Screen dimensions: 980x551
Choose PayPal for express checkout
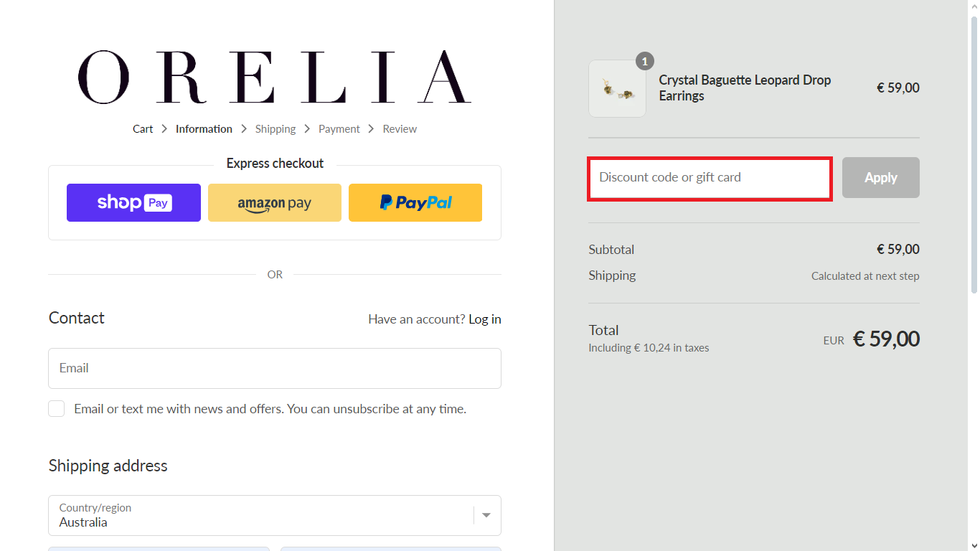(415, 202)
